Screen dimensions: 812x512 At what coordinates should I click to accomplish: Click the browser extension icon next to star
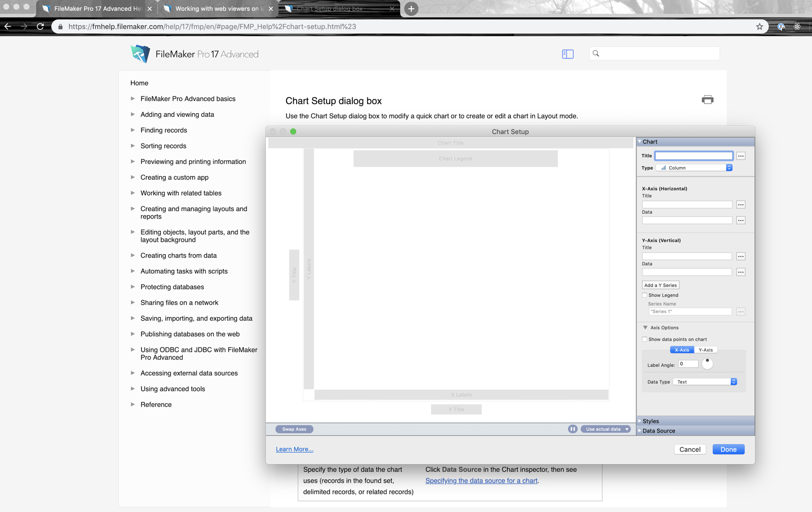[x=781, y=26]
